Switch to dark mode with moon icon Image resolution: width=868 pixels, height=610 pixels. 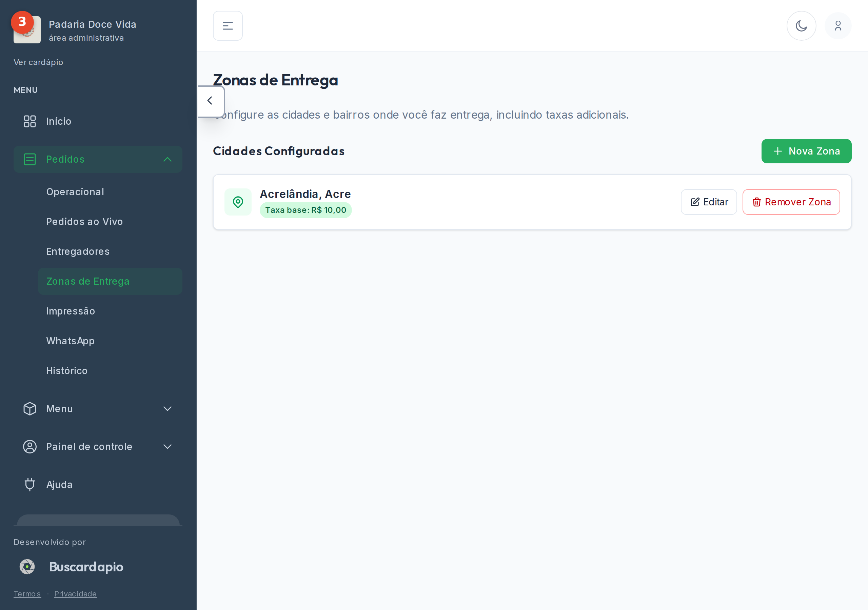coord(801,26)
